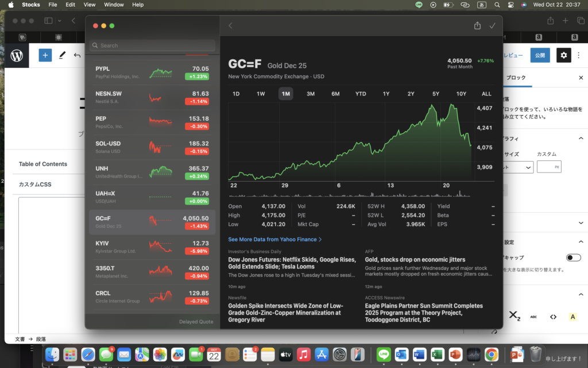This screenshot has height=368, width=588.
Task: Open See More Data from Yahoo Finance
Action: (x=274, y=239)
